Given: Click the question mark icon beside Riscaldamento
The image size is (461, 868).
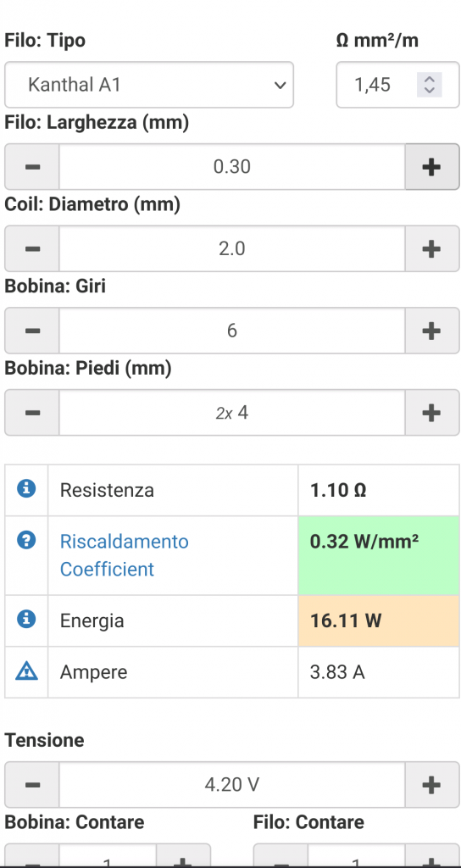Looking at the screenshot, I should coord(26,540).
